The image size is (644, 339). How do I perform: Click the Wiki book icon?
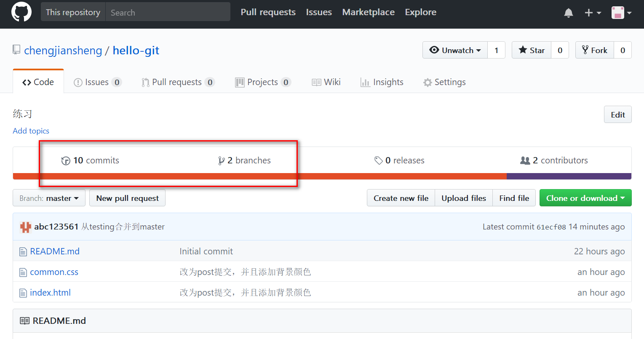click(x=316, y=83)
